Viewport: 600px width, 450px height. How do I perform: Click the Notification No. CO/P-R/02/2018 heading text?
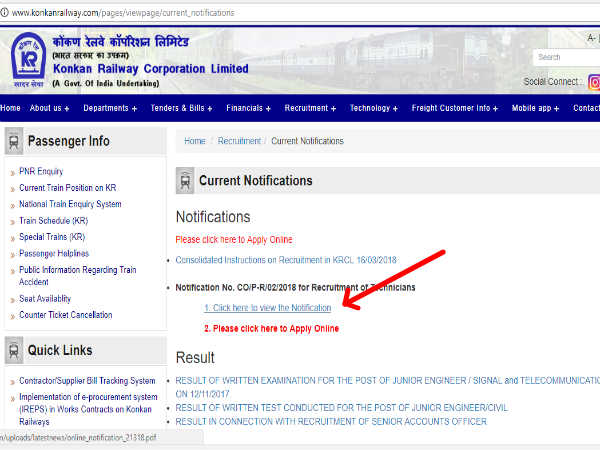[295, 288]
